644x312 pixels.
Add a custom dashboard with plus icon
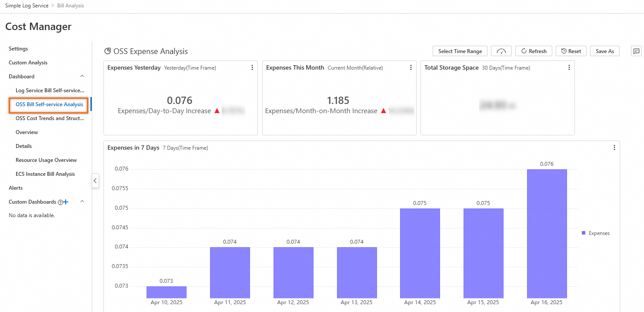66,202
